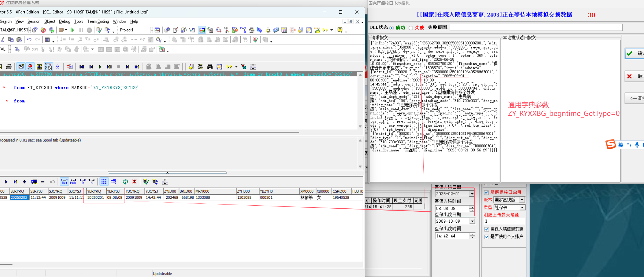The height and width of the screenshot is (277, 644).
Task: Click the green refresh icon in the data grid toolbar
Action: 125,182
